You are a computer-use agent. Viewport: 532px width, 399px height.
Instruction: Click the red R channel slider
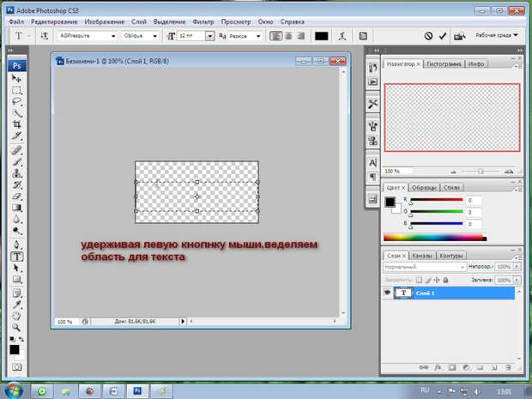click(x=436, y=200)
